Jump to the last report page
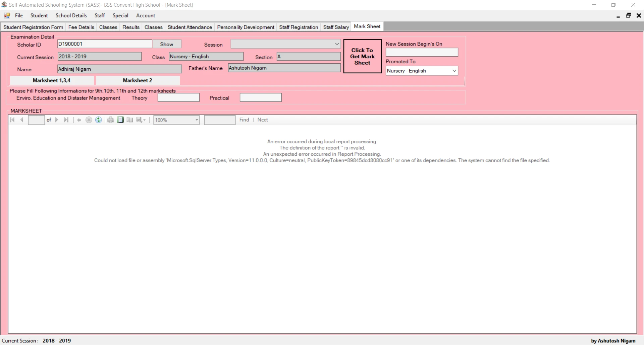 click(66, 120)
